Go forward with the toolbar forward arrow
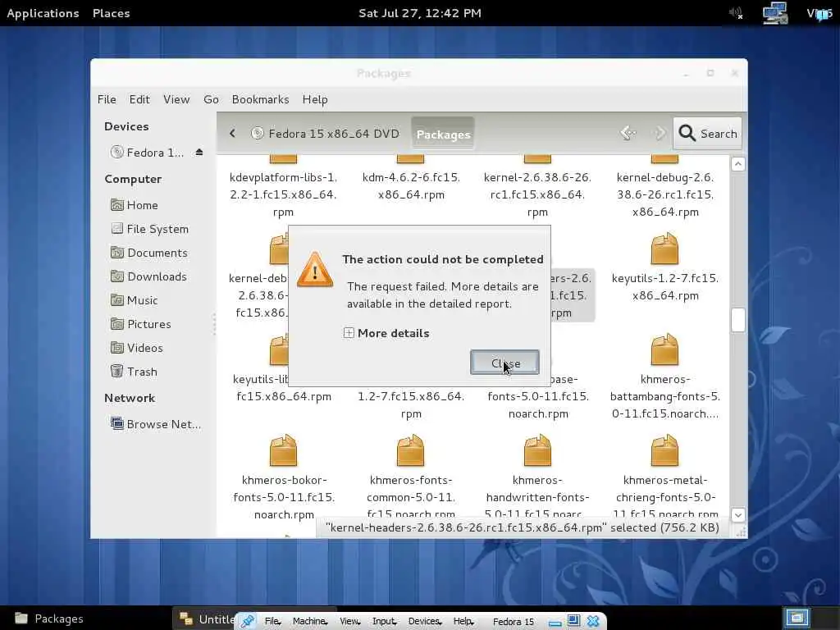840x630 pixels. 659,133
